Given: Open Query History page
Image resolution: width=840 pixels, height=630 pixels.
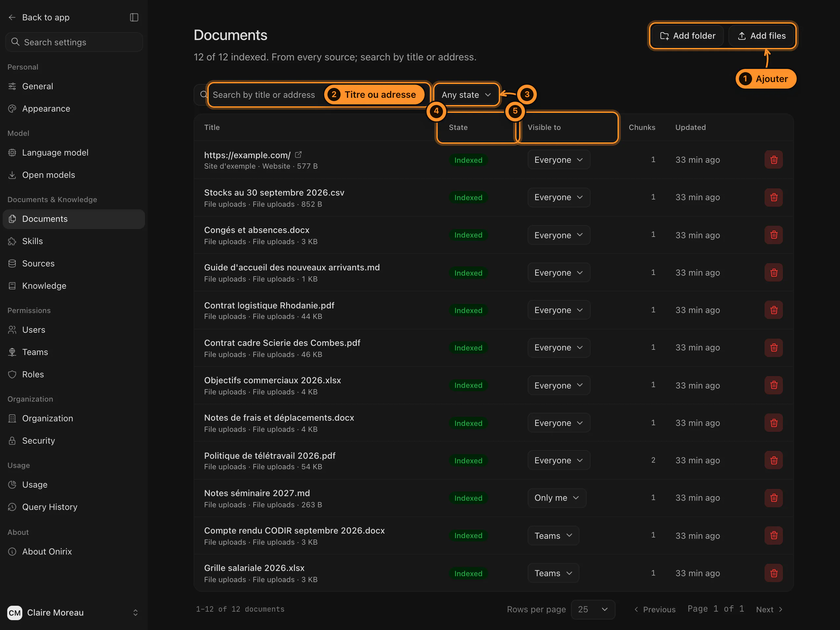Looking at the screenshot, I should tap(74, 507).
